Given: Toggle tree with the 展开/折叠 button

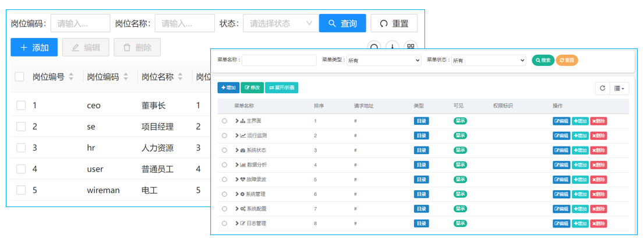Looking at the screenshot, I should click(281, 87).
